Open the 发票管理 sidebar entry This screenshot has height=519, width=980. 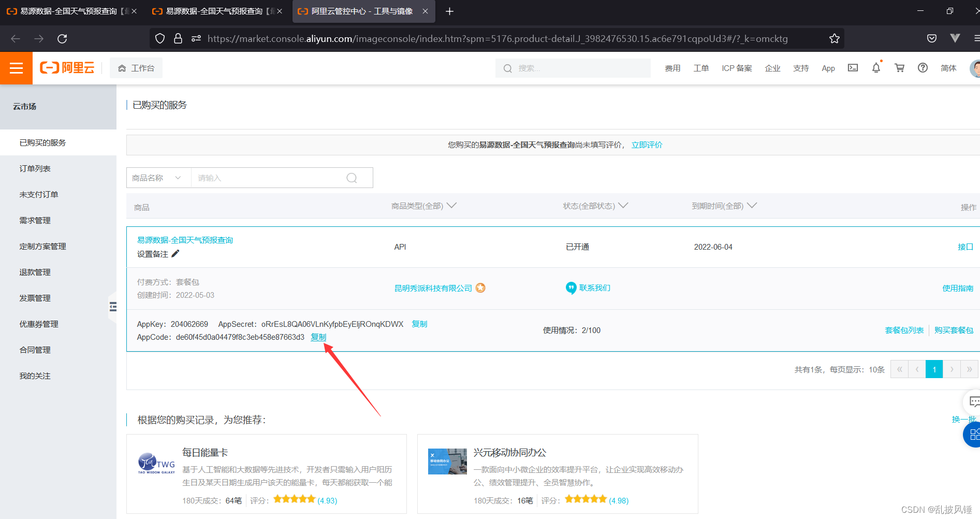pos(35,298)
